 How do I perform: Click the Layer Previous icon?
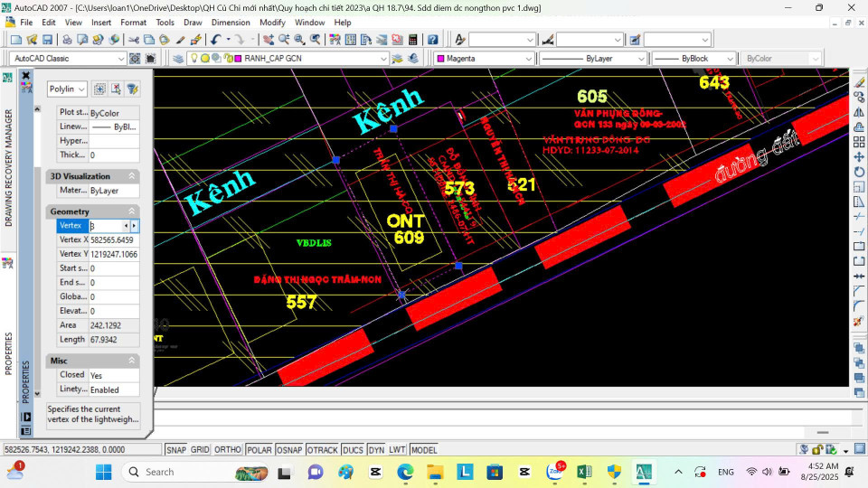pos(412,58)
